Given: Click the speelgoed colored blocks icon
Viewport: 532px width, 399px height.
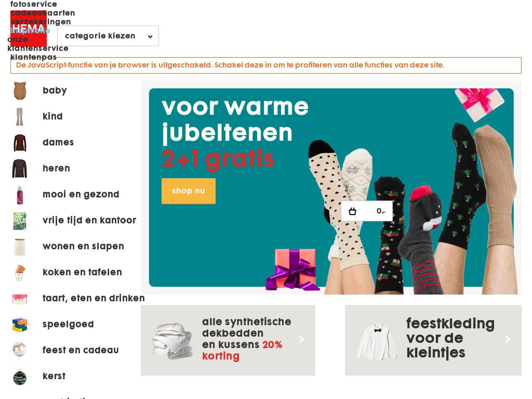Looking at the screenshot, I should pos(20,324).
